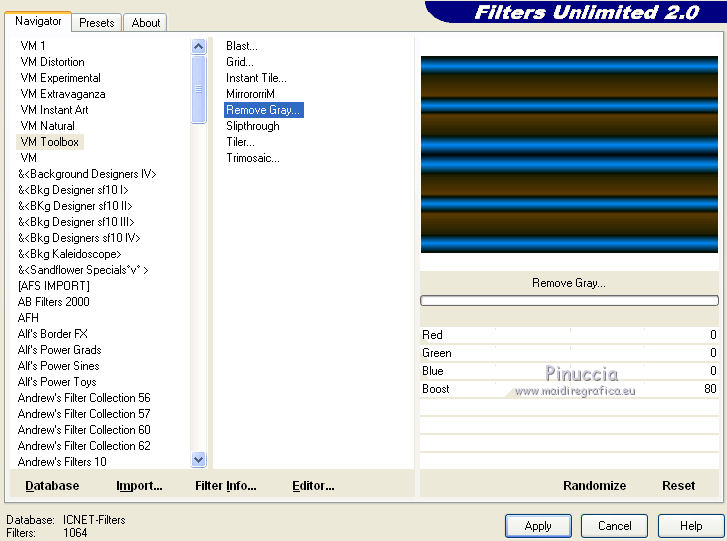
Task: Select Alf's Power Sines category
Action: (58, 366)
